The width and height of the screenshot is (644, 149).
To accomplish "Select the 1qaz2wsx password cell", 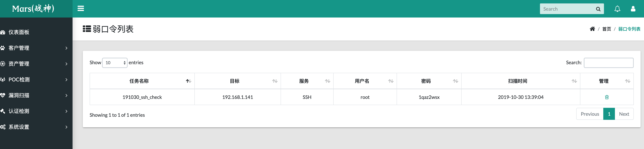I will 429,97.
